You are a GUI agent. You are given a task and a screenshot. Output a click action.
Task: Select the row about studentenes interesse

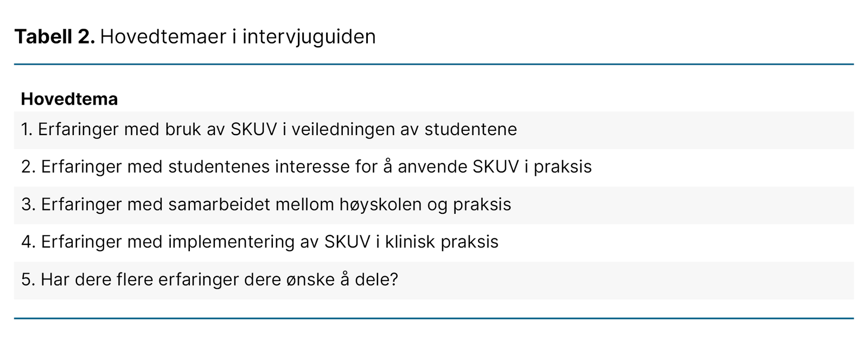pos(434,167)
